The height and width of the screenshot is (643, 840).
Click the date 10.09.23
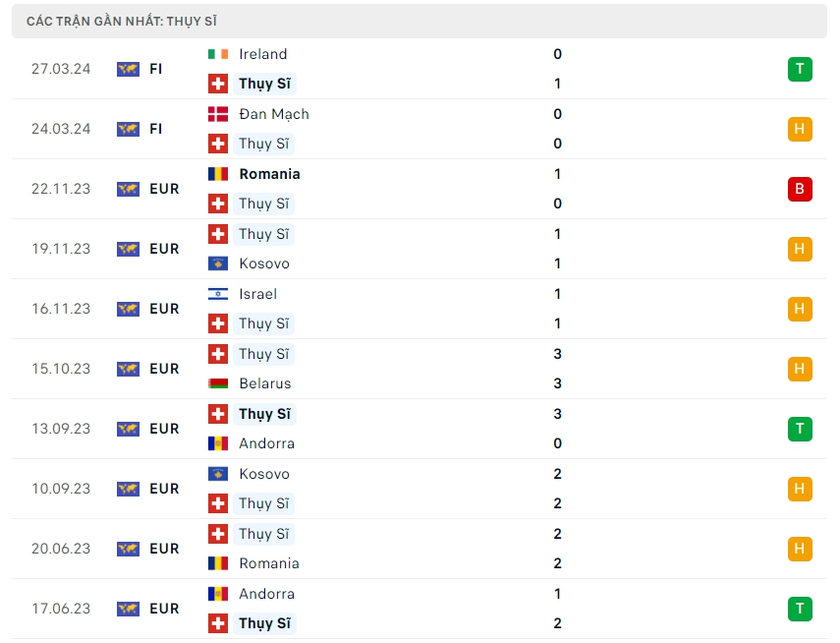click(x=61, y=489)
